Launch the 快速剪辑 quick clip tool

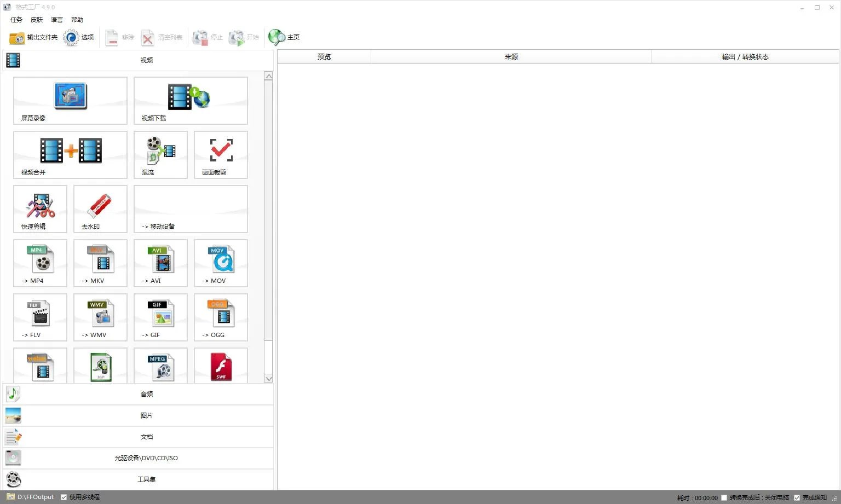pos(40,208)
